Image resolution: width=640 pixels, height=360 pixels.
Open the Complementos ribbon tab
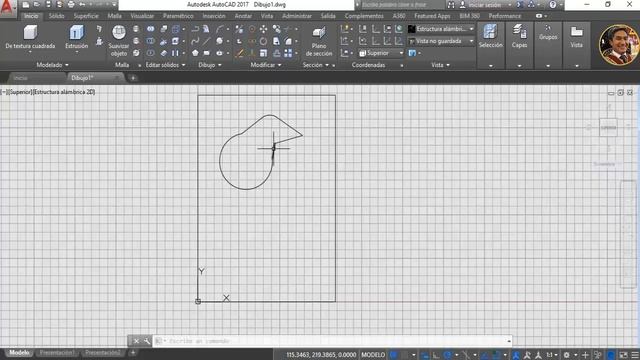(364, 16)
